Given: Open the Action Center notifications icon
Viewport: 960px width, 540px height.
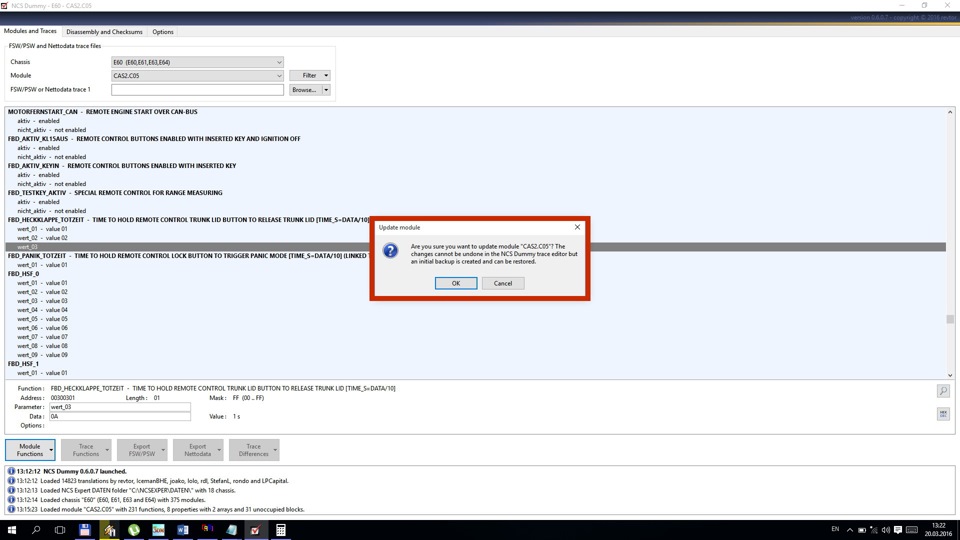Looking at the screenshot, I should point(898,530).
